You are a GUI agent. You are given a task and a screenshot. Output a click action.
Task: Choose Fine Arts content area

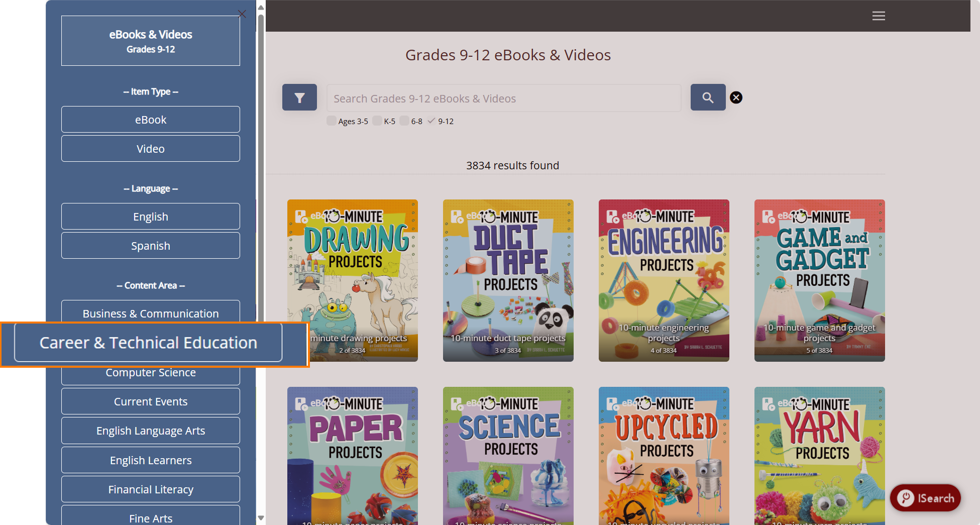pos(151,515)
